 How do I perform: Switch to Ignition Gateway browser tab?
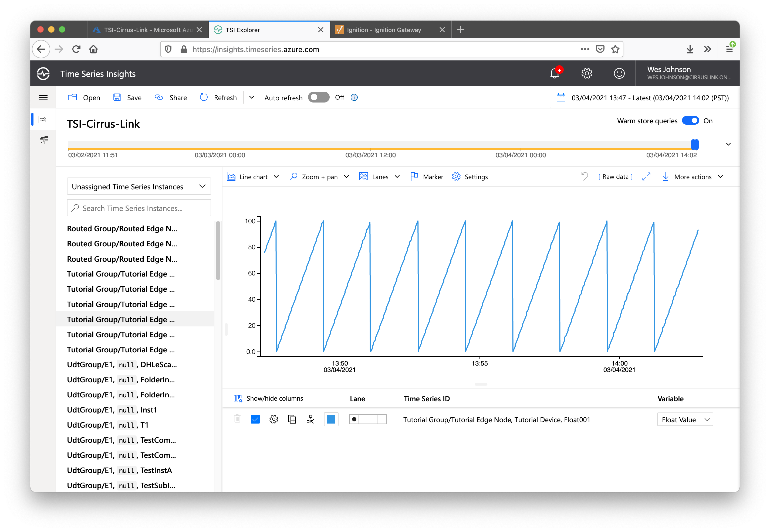click(384, 30)
